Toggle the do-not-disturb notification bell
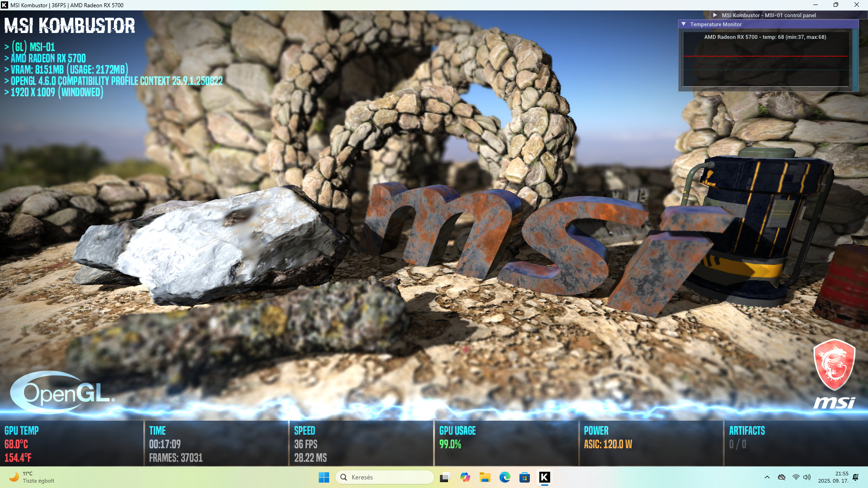The height and width of the screenshot is (488, 868). 855,477
